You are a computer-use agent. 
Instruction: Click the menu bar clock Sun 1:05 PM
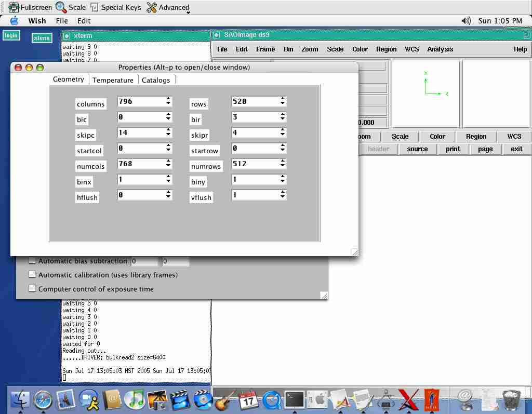[x=500, y=21]
